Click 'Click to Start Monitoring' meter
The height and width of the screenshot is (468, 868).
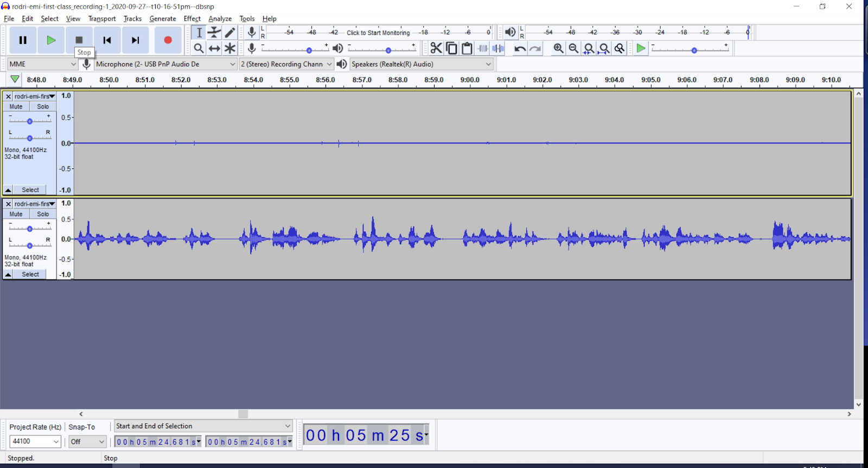[378, 33]
